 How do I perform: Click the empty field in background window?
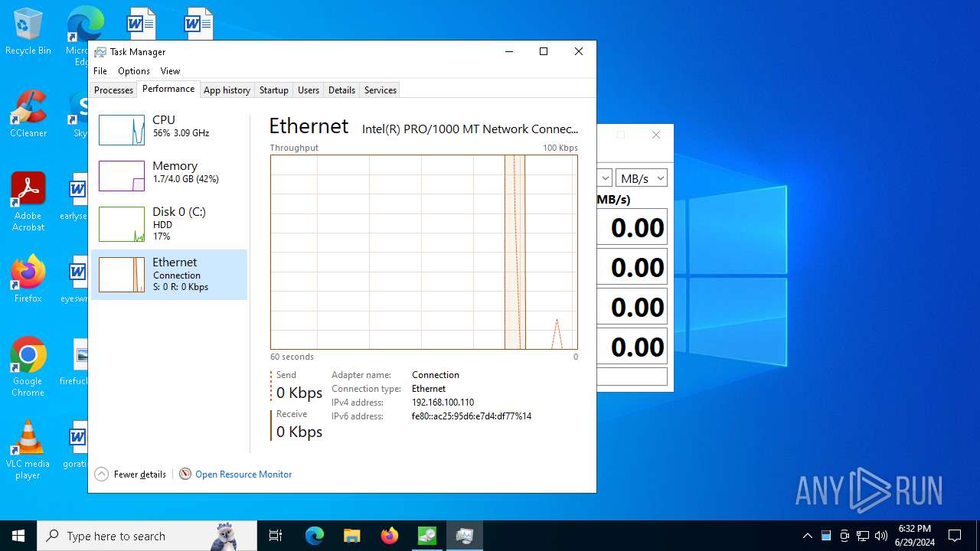pyautogui.click(x=632, y=377)
